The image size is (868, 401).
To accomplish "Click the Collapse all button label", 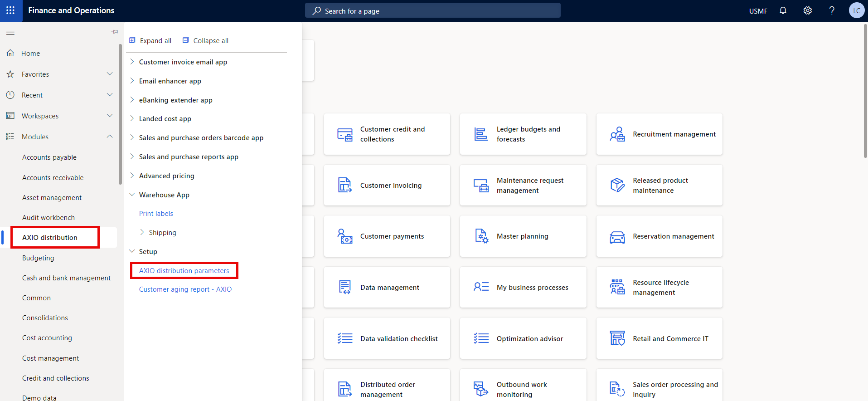I will point(211,41).
